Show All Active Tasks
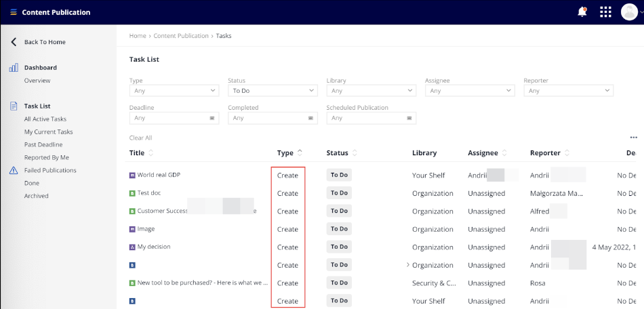 [x=45, y=119]
